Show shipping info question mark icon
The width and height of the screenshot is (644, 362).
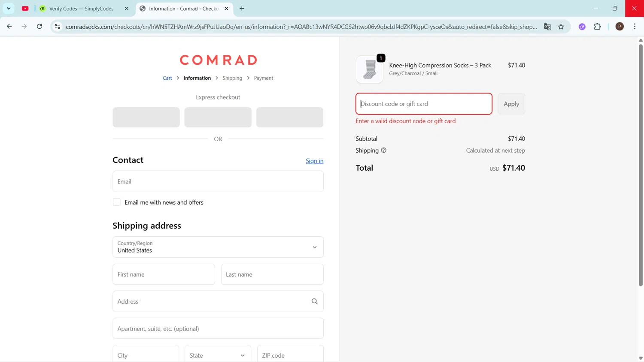pyautogui.click(x=383, y=150)
